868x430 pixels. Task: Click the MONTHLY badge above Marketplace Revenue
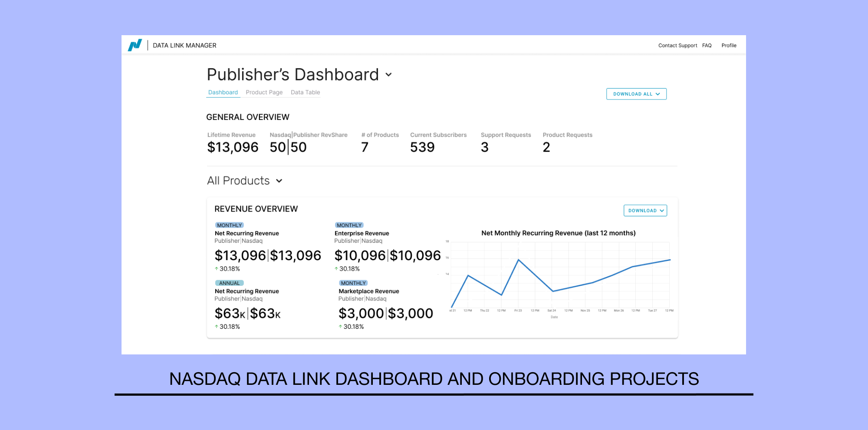coord(354,283)
